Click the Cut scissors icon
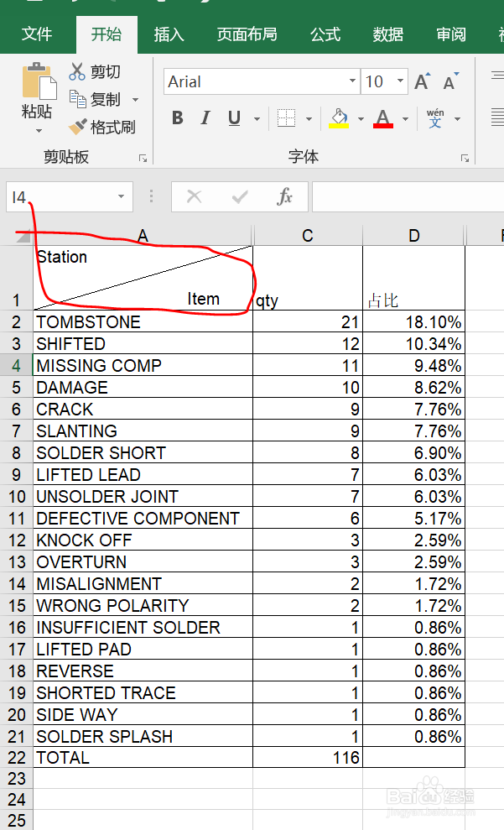 [x=77, y=71]
